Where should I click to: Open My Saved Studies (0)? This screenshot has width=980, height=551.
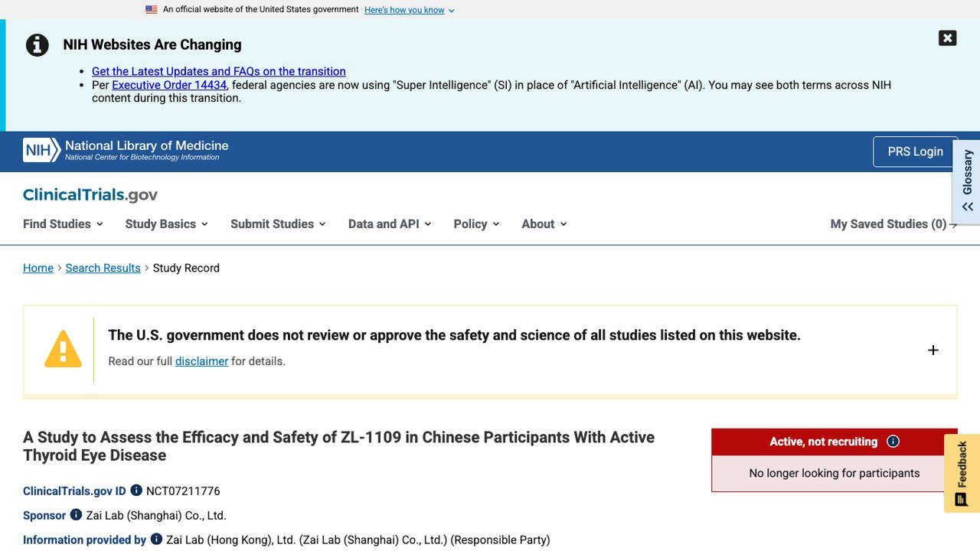pos(893,224)
